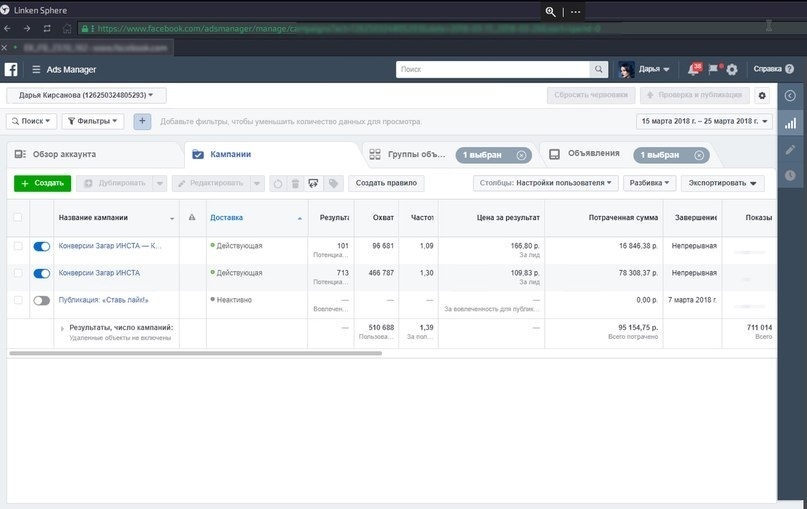Tick checkbox for Публикация «Ставь лайк!» row
Image resolution: width=807 pixels, height=509 pixels.
click(17, 300)
